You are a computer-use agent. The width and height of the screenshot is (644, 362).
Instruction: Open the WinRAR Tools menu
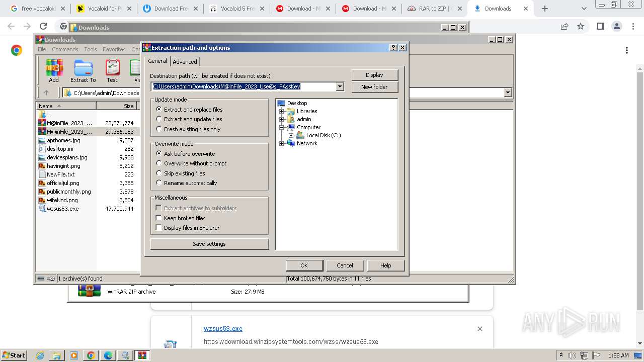[91, 49]
